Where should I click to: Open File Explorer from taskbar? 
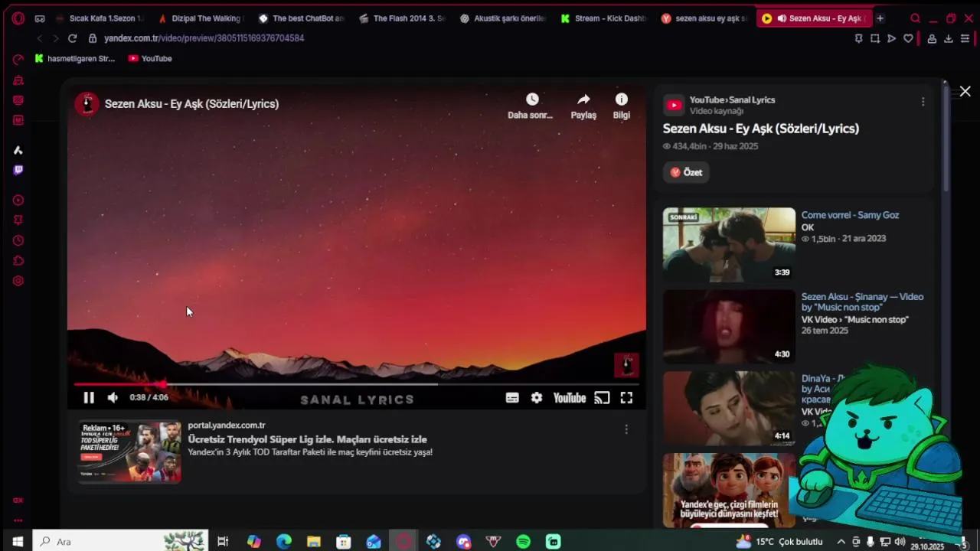[314, 542]
